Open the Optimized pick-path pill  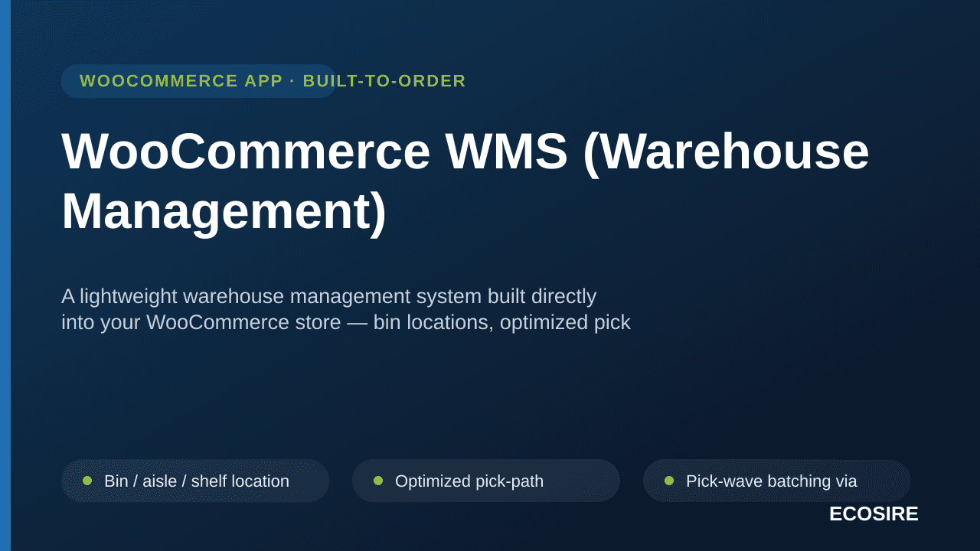point(486,481)
